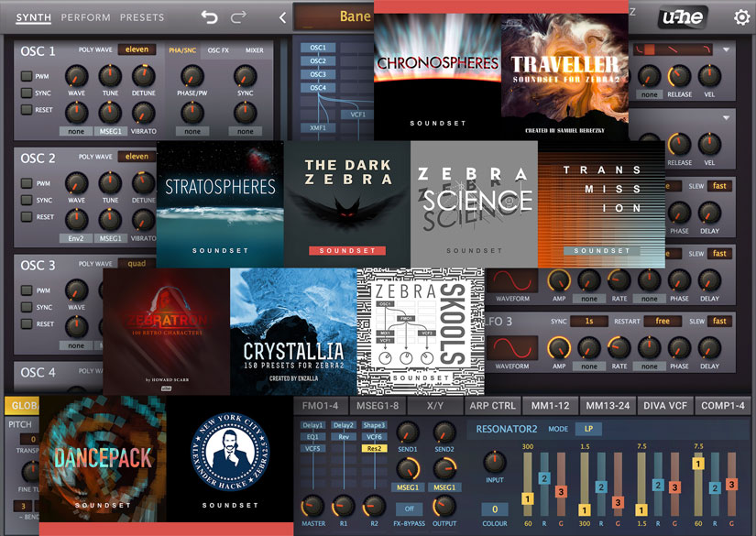Viewport: 756px width, 536px height.
Task: Go to previous preset with left chevron
Action: (282, 17)
